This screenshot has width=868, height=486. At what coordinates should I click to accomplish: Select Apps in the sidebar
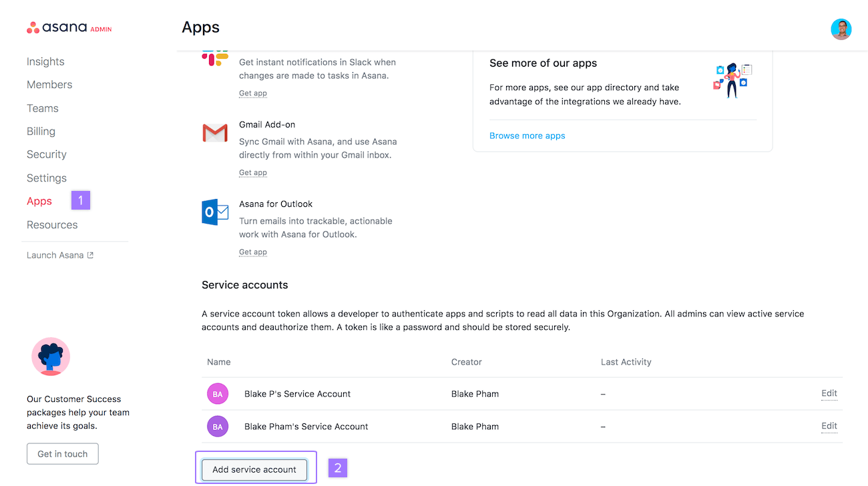click(39, 201)
